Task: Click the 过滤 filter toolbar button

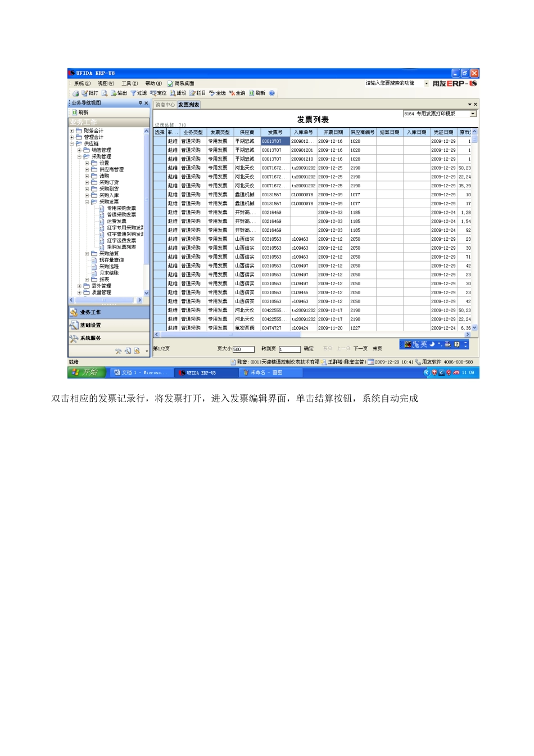Action: coord(139,93)
